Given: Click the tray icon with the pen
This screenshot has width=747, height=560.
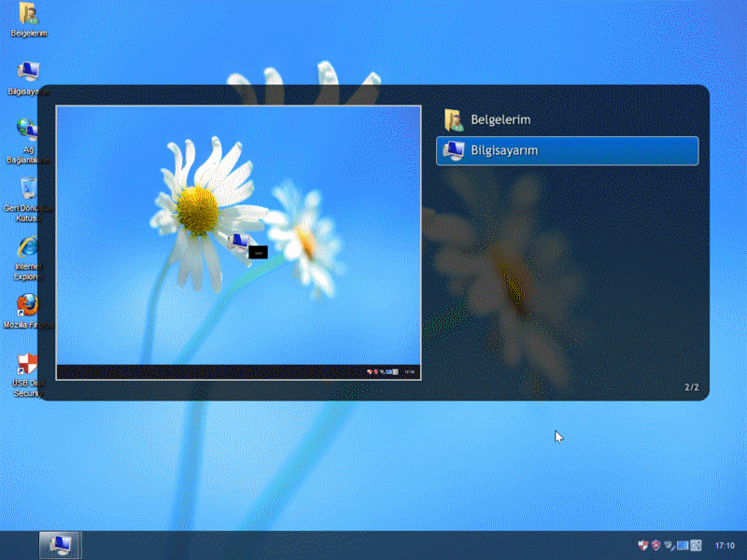Looking at the screenshot, I should pos(669,545).
